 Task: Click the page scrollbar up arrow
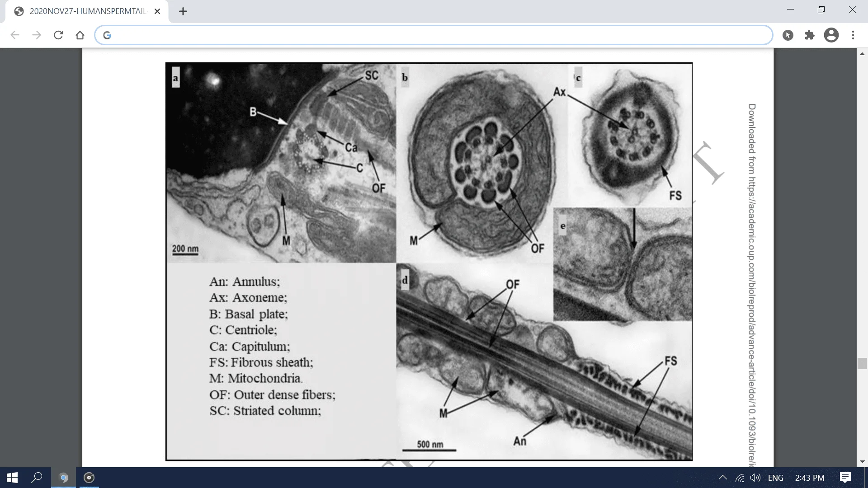862,54
